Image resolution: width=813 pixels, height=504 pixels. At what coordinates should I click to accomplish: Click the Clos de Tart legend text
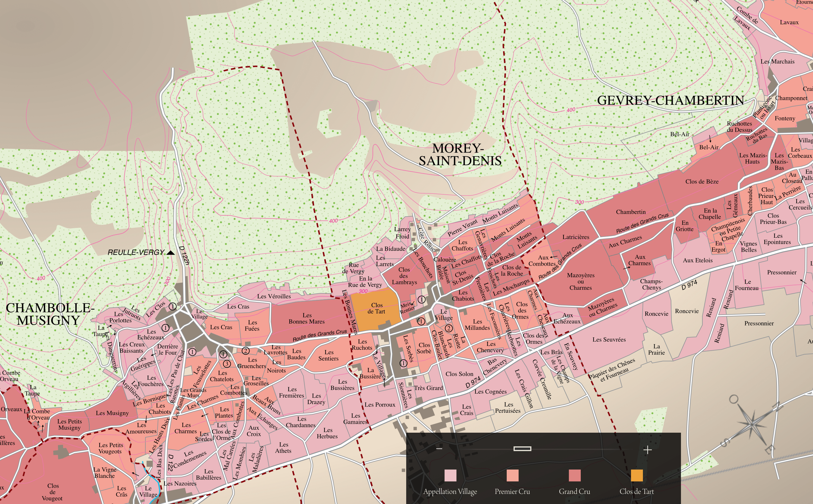coord(636,491)
